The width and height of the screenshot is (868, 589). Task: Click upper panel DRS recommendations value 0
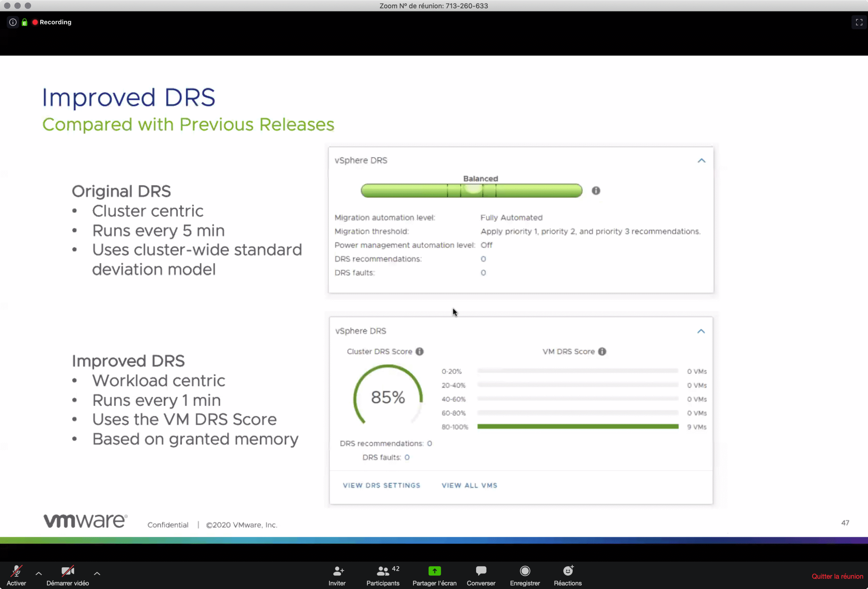[x=483, y=259]
